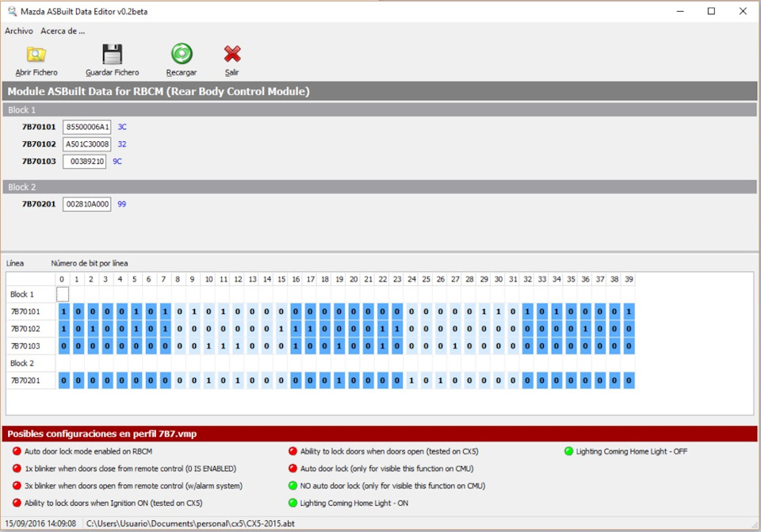Open the Acerca de ... menu
Viewport: 761px width, 532px height.
(63, 31)
